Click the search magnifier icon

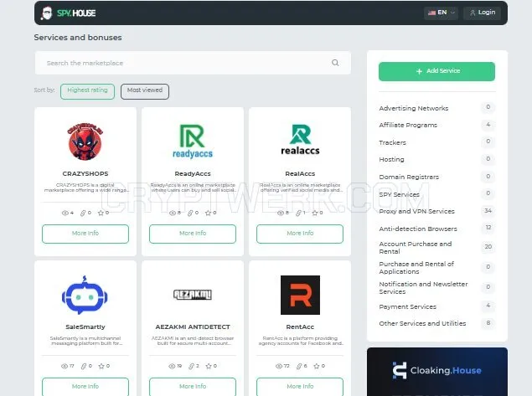tap(335, 63)
